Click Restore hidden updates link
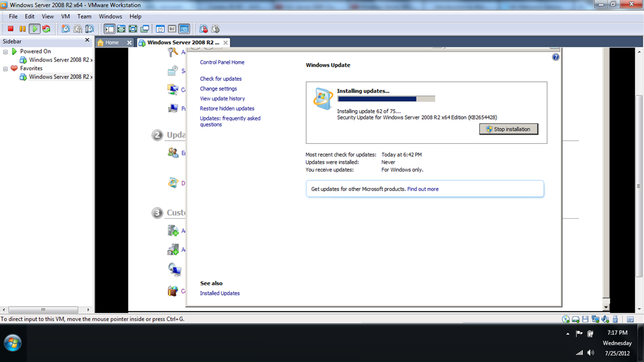The width and height of the screenshot is (644, 362). 227,108
